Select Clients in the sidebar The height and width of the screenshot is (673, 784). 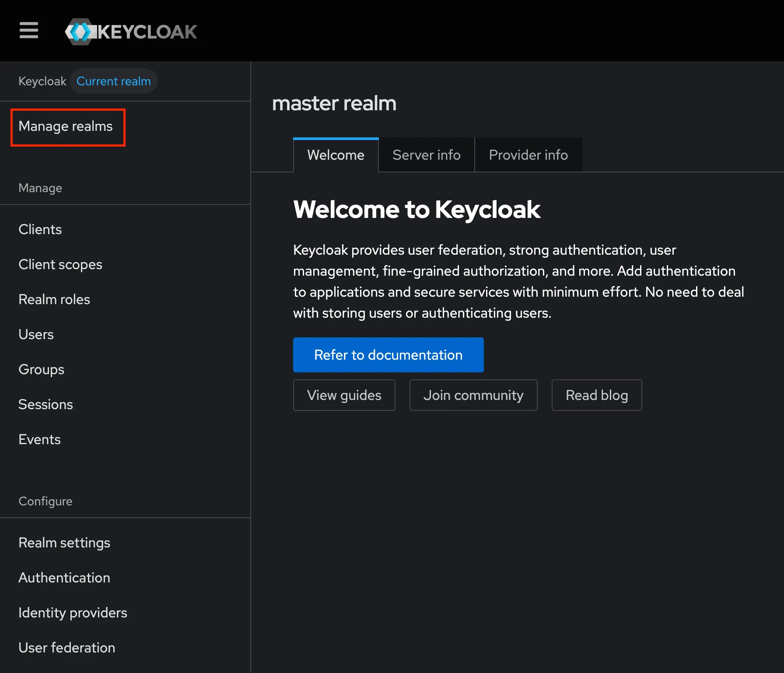[40, 229]
